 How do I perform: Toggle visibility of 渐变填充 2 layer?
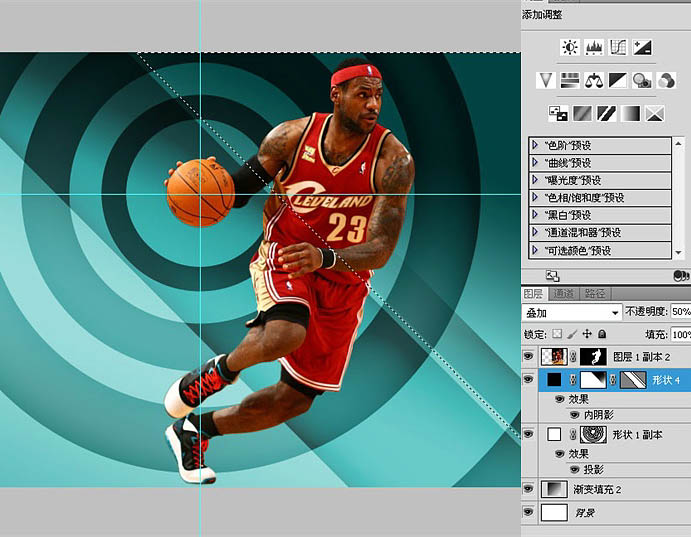pyautogui.click(x=529, y=489)
